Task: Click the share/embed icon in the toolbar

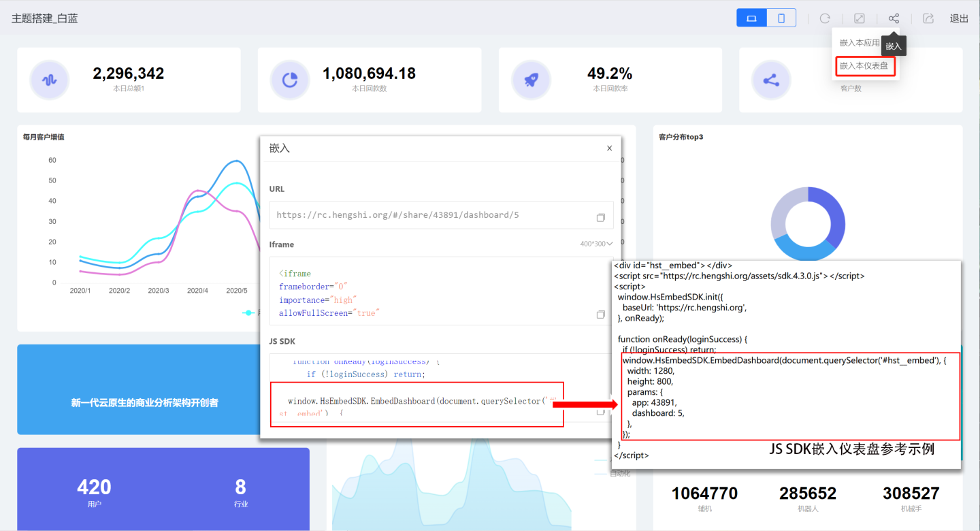Action: [894, 18]
